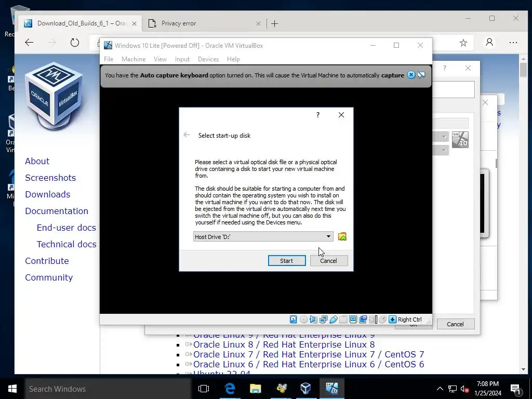This screenshot has width=532, height=399.
Task: Open Task View on the taskbar
Action: (x=204, y=389)
